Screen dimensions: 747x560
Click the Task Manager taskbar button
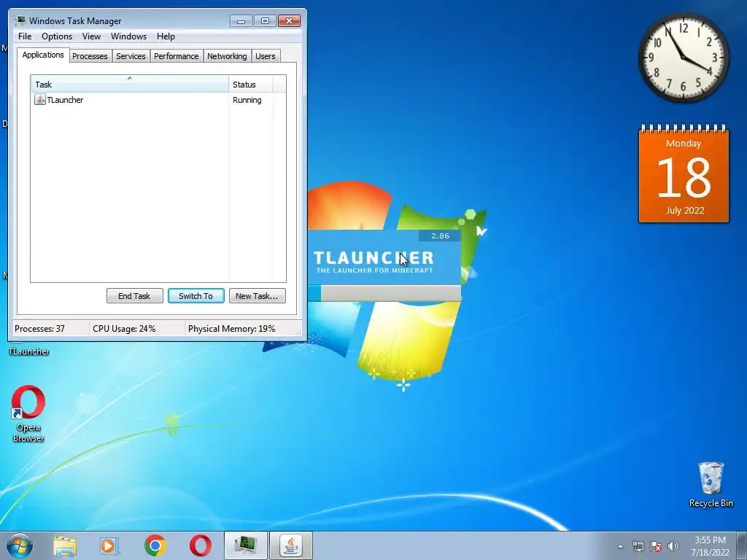246,545
